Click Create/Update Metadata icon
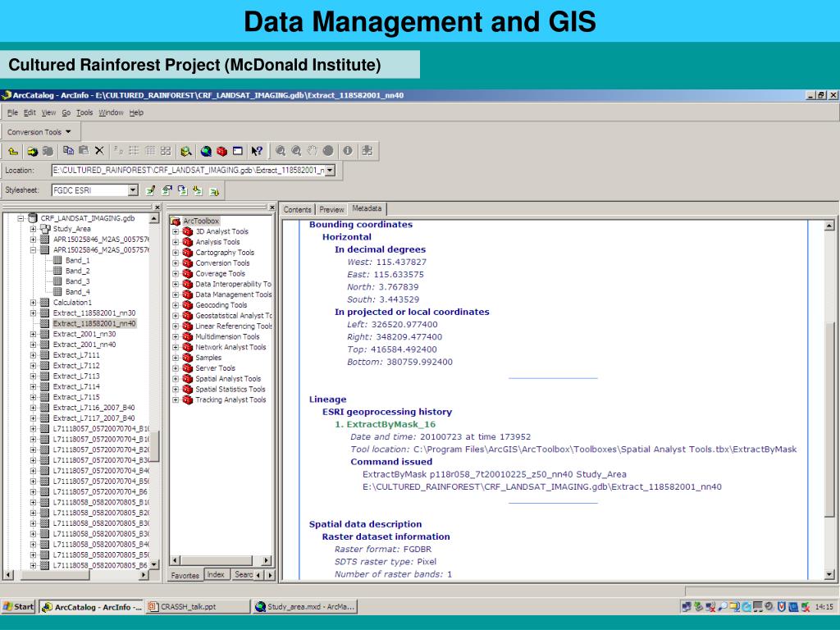This screenshot has height=630, width=840. click(x=183, y=190)
